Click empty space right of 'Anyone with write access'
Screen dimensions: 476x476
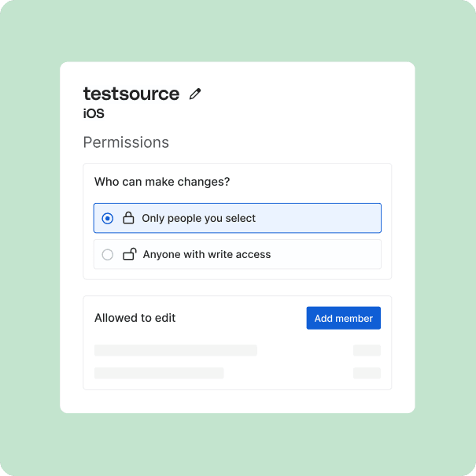(x=330, y=255)
